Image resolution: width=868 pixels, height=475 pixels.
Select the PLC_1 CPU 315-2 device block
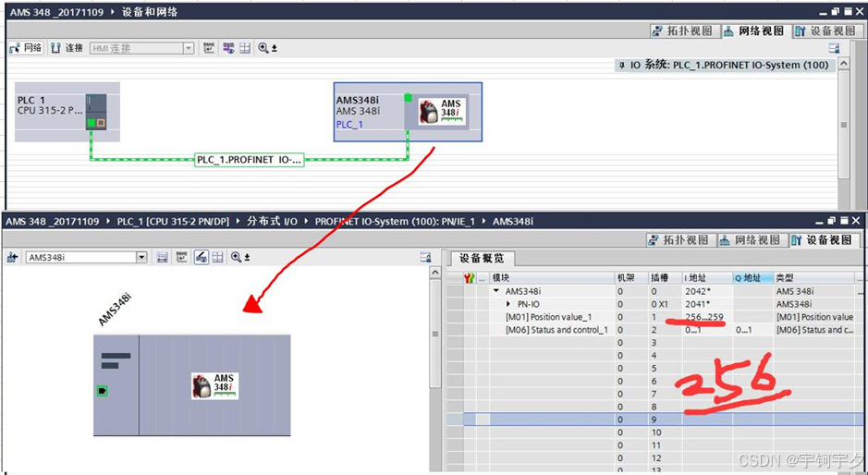coord(67,112)
